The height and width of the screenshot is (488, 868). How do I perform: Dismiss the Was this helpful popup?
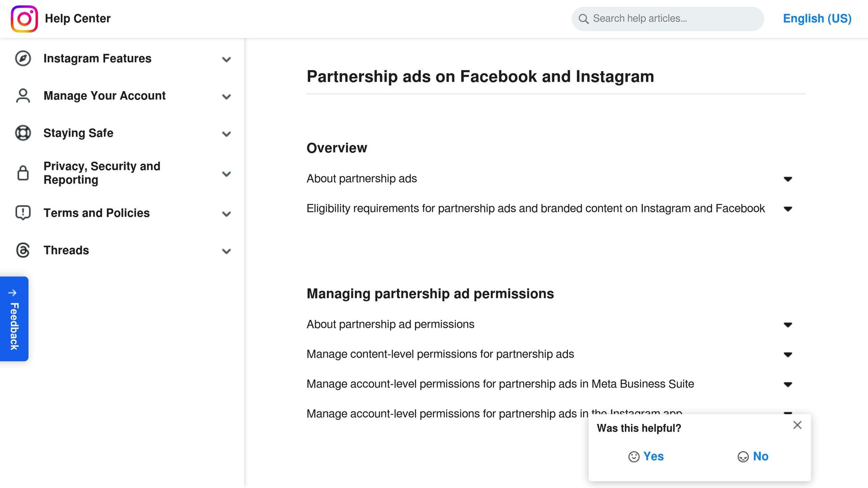797,425
